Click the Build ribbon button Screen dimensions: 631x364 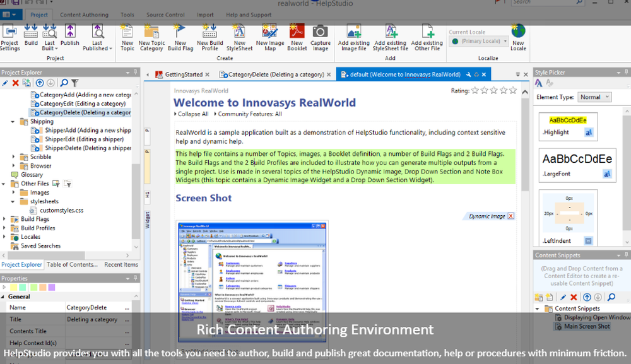point(31,35)
